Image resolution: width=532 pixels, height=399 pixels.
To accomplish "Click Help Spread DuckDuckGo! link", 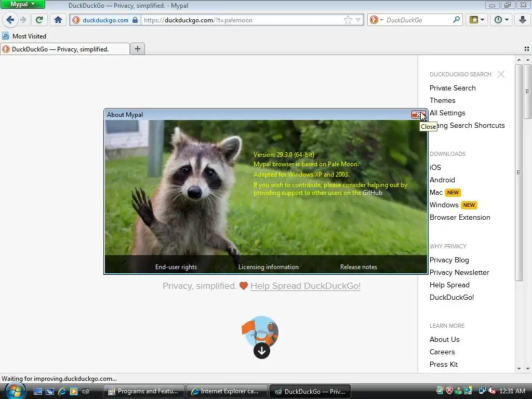I will pos(305,286).
